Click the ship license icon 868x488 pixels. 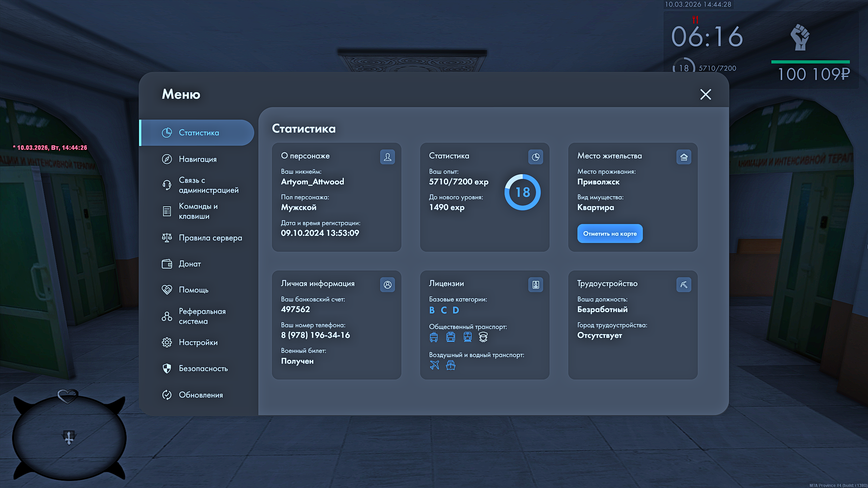point(451,365)
